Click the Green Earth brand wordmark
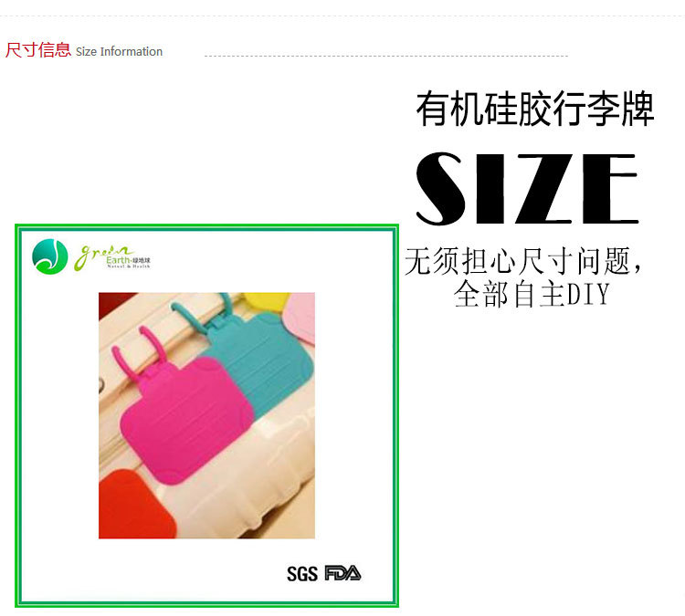This screenshot has height=616, width=685. tap(111, 257)
